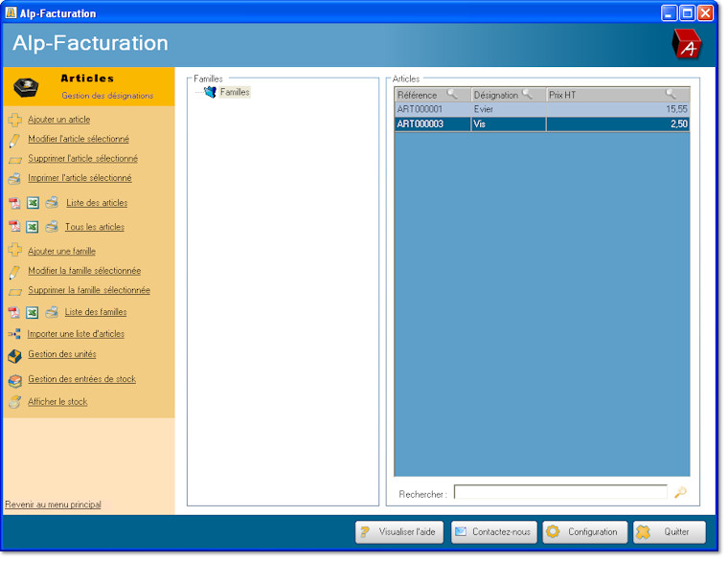This screenshot has width=728, height=561.
Task: Click the Excel export icon for Liste des articles
Action: pyautogui.click(x=32, y=203)
